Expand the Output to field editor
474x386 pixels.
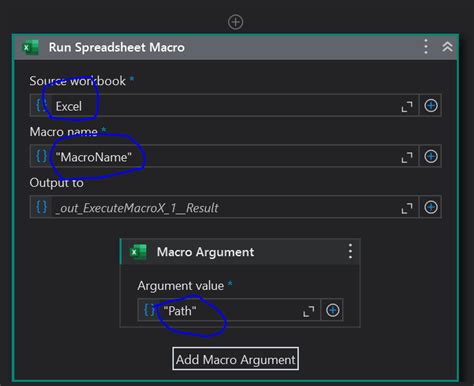[407, 208]
